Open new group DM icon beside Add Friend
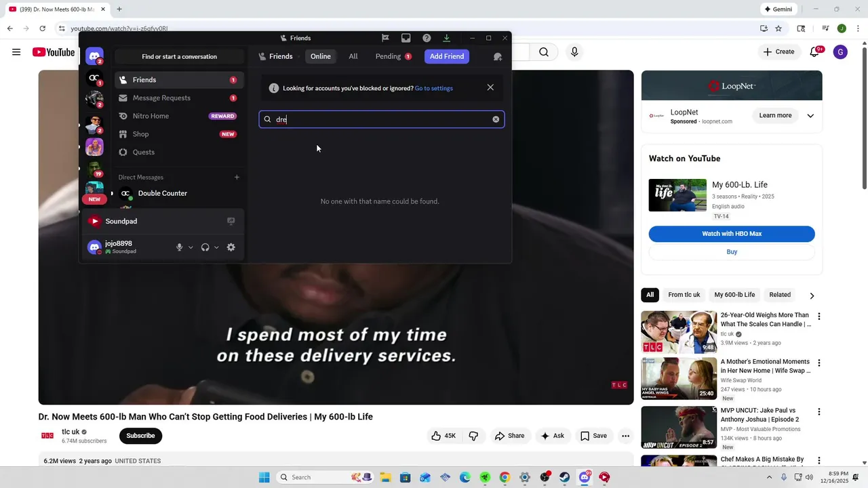Screen dimensions: 868x488 click(x=498, y=56)
